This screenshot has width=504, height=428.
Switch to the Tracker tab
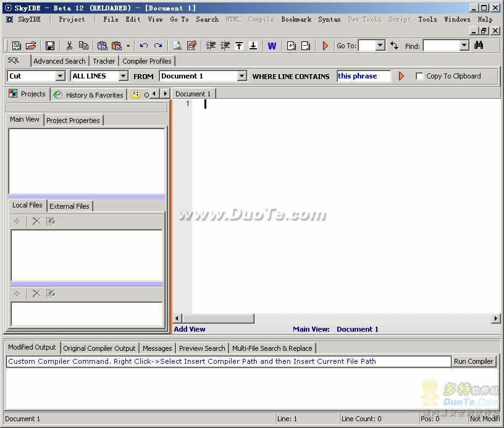click(x=104, y=61)
